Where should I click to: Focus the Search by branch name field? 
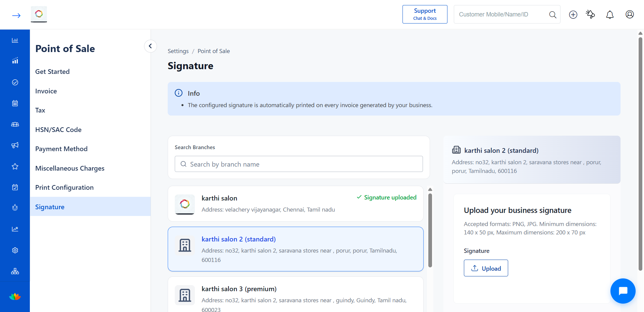[x=299, y=164]
